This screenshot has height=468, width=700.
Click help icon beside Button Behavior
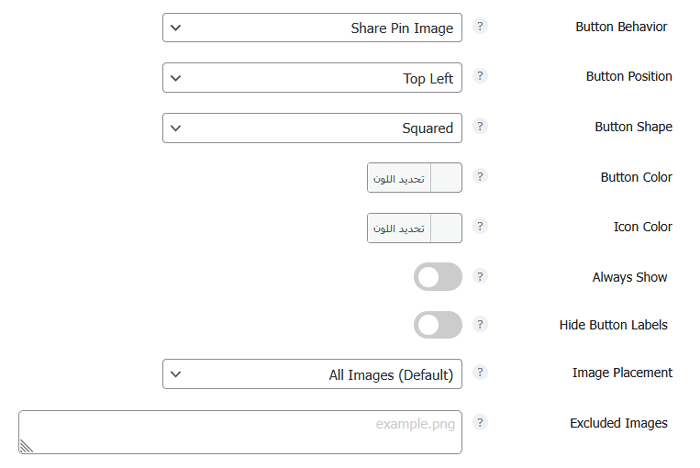480,26
